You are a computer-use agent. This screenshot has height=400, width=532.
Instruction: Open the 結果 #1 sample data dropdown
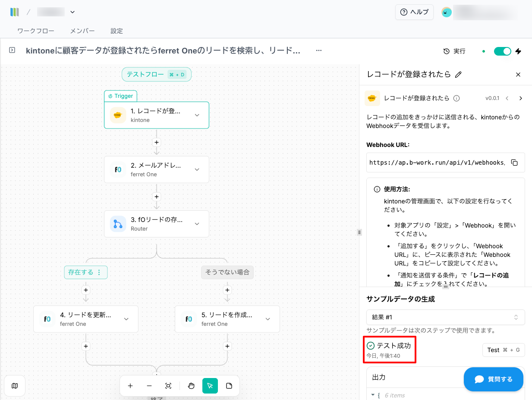(445, 317)
